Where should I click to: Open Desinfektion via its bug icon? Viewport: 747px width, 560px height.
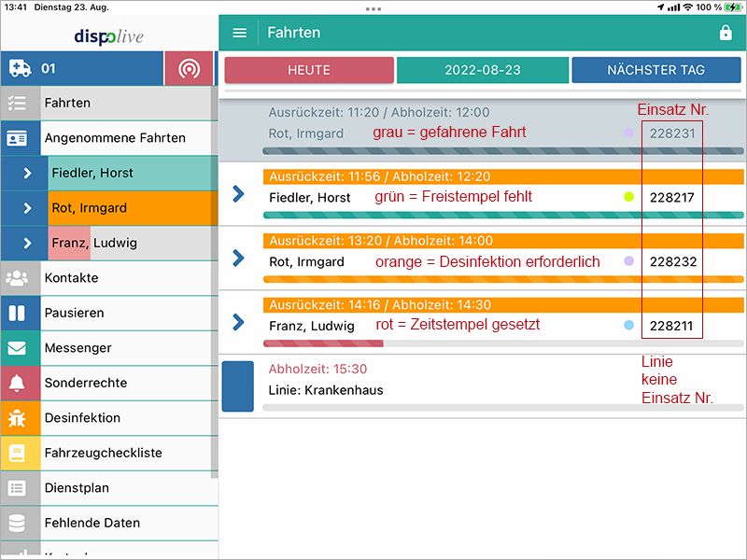click(x=18, y=418)
